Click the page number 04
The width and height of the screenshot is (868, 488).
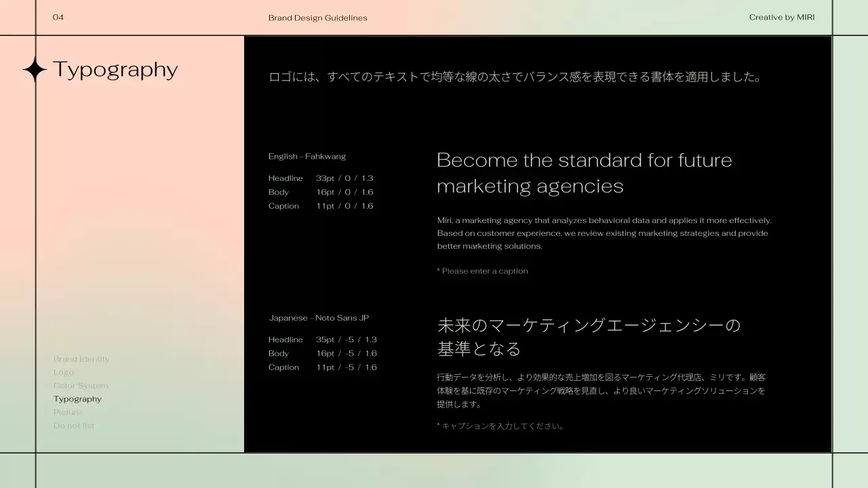click(58, 18)
